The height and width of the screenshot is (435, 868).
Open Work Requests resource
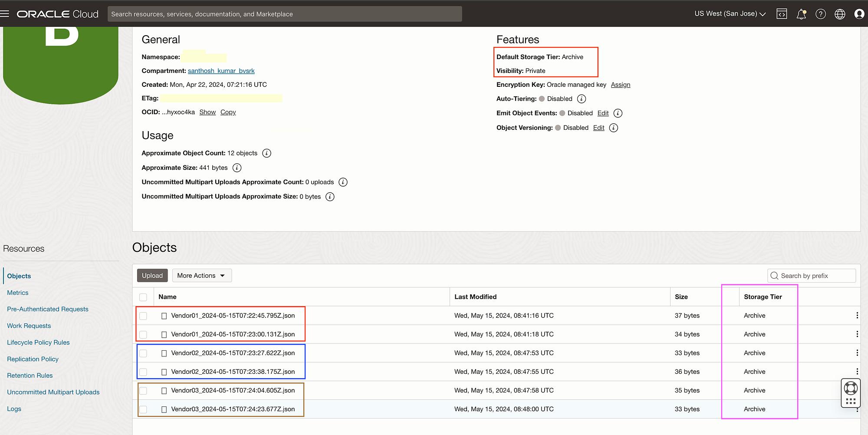point(29,326)
